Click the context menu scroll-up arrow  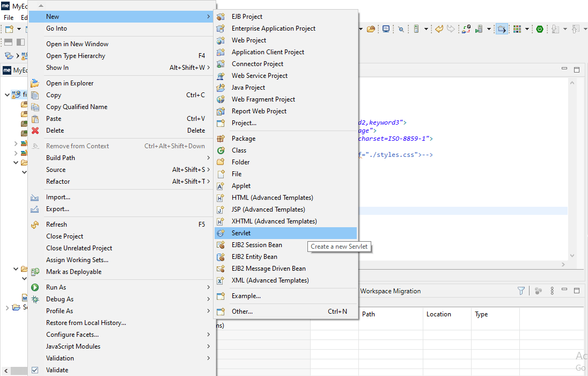point(41,5)
